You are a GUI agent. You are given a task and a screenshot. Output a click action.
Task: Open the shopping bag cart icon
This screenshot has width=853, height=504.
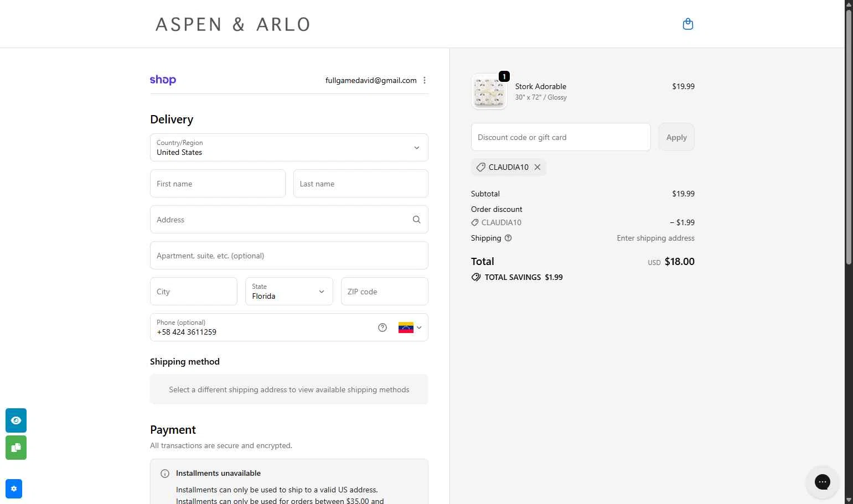(688, 24)
